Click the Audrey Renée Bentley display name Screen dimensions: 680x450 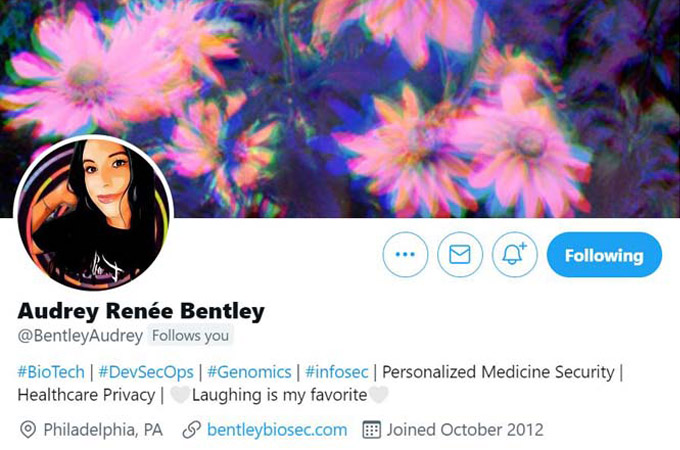(141, 311)
